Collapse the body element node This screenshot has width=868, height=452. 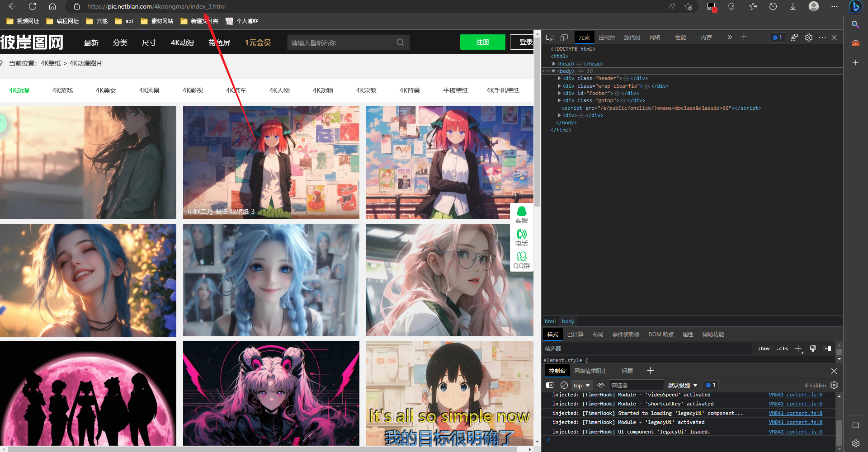tap(554, 71)
